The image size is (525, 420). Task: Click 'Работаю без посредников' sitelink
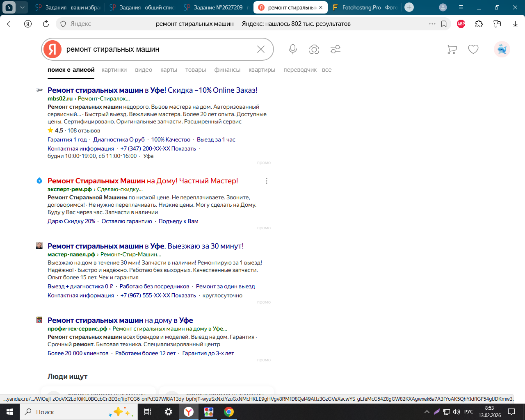155,286
